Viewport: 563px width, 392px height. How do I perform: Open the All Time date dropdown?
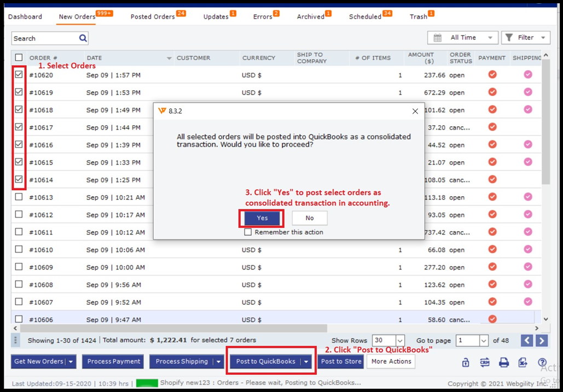[463, 38]
